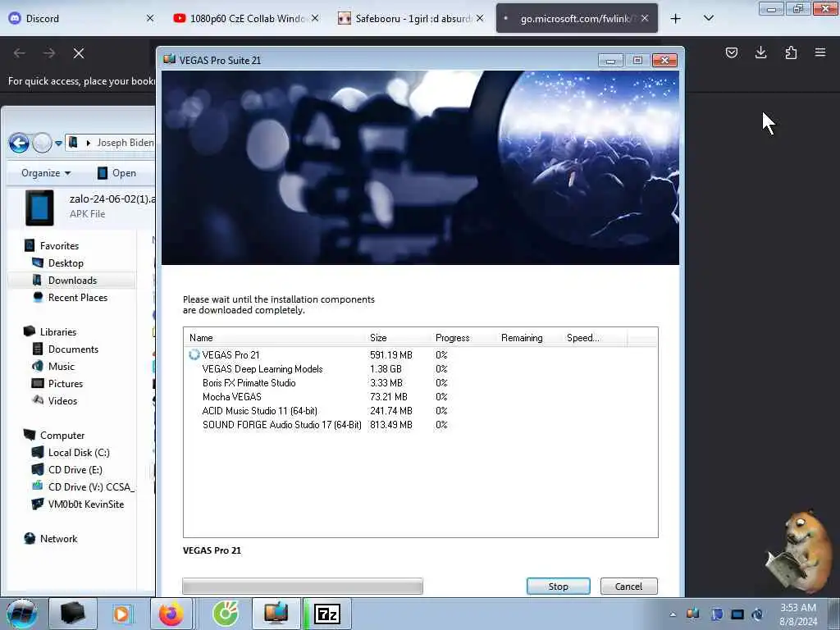Select ACID Music Studio 11 (64-bit) row
Screen dimensions: 840x630
coord(421,410)
